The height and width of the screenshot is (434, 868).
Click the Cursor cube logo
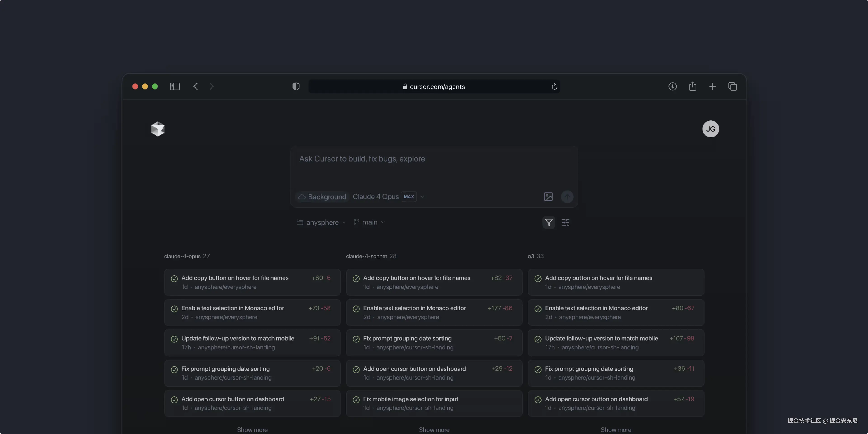(158, 129)
